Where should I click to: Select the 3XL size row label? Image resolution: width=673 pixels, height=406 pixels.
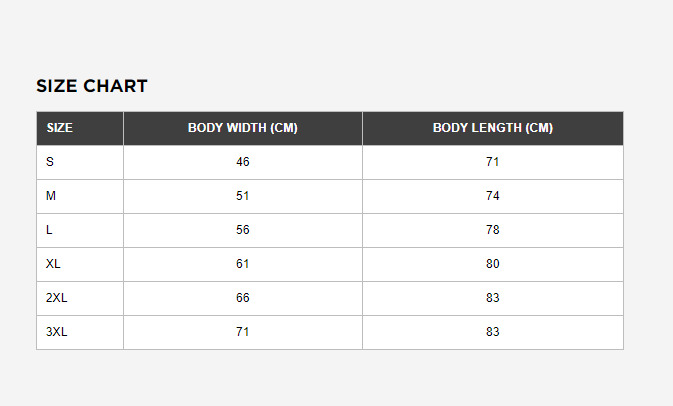57,331
